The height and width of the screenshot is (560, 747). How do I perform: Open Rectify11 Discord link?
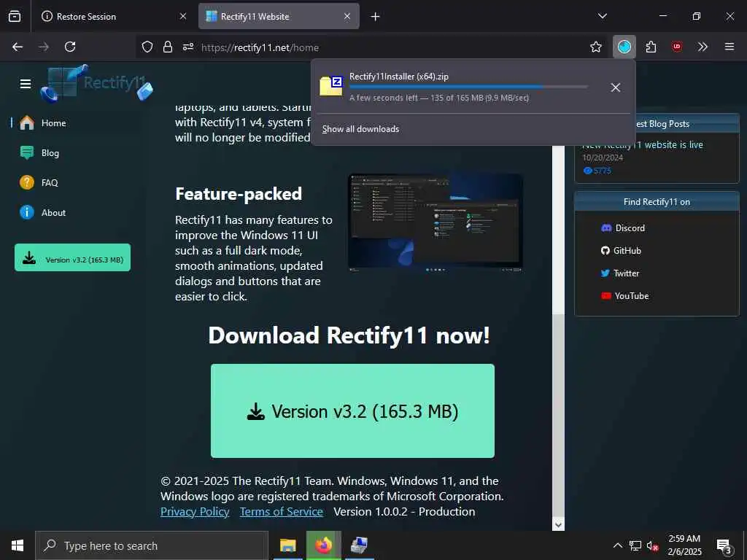(623, 228)
